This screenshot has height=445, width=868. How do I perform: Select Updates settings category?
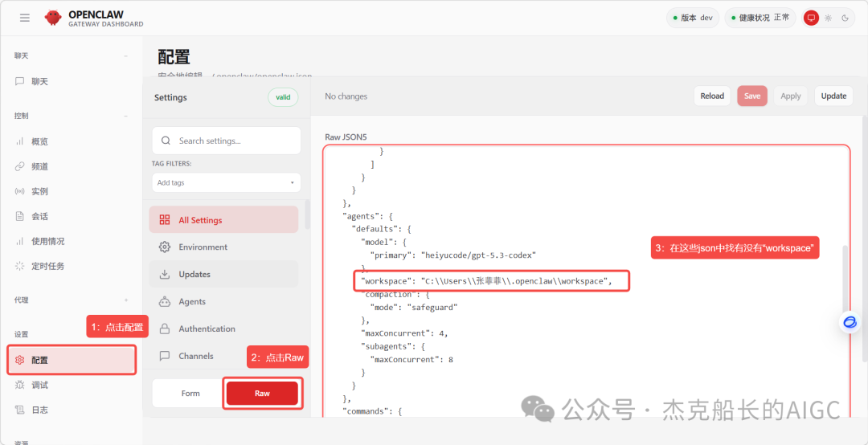click(223, 274)
